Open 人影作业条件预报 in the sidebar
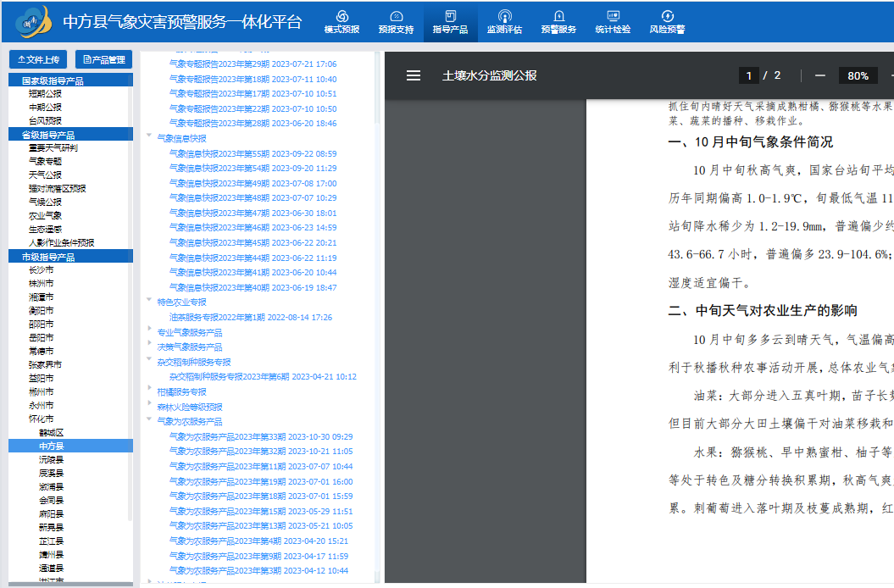Screen dimensions: 894x588 [x=61, y=243]
